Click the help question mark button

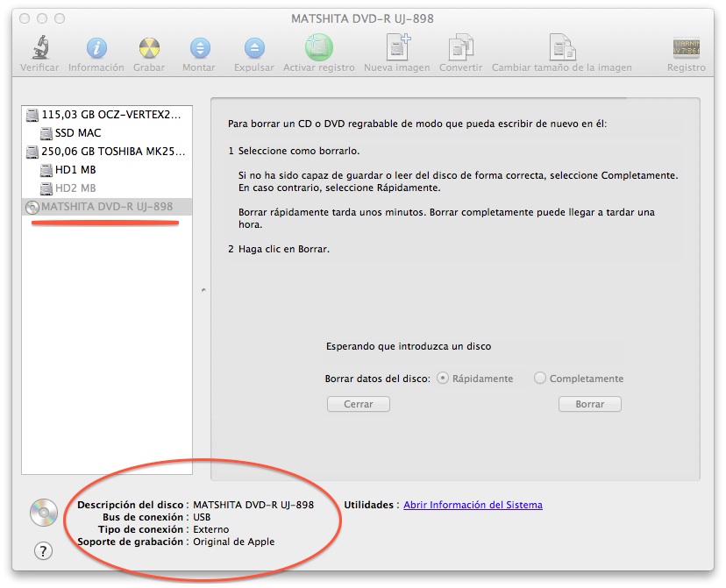(42, 550)
